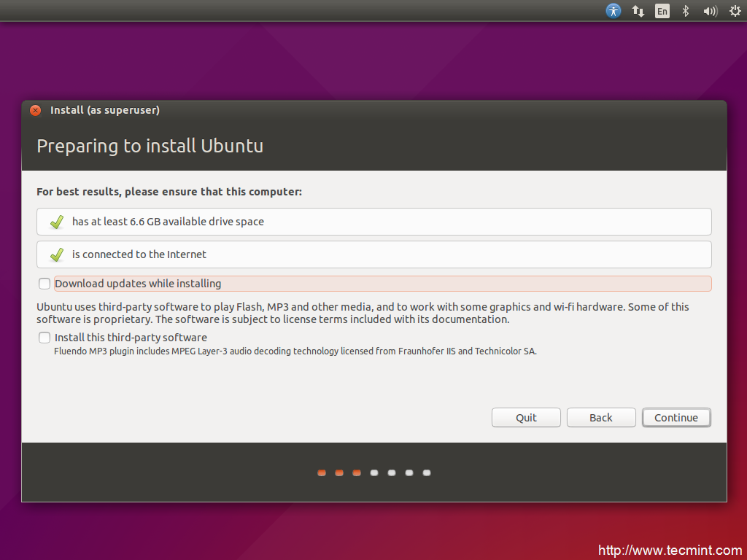Click the green checkmark beside drive space
This screenshot has width=747, height=560.
(x=57, y=222)
